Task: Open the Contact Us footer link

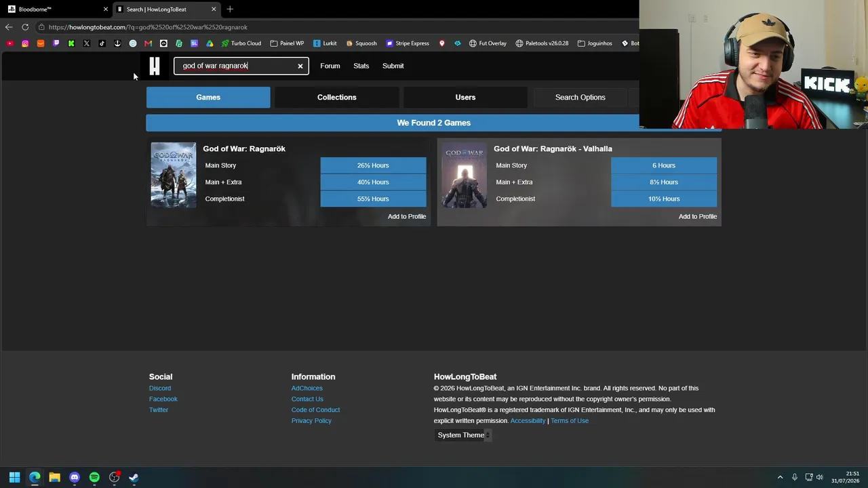Action: [307, 399]
